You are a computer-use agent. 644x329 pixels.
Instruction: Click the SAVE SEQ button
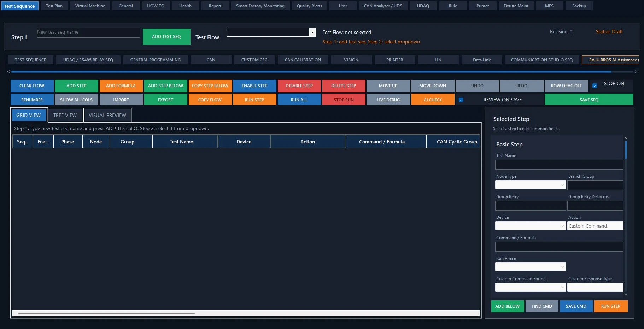589,100
